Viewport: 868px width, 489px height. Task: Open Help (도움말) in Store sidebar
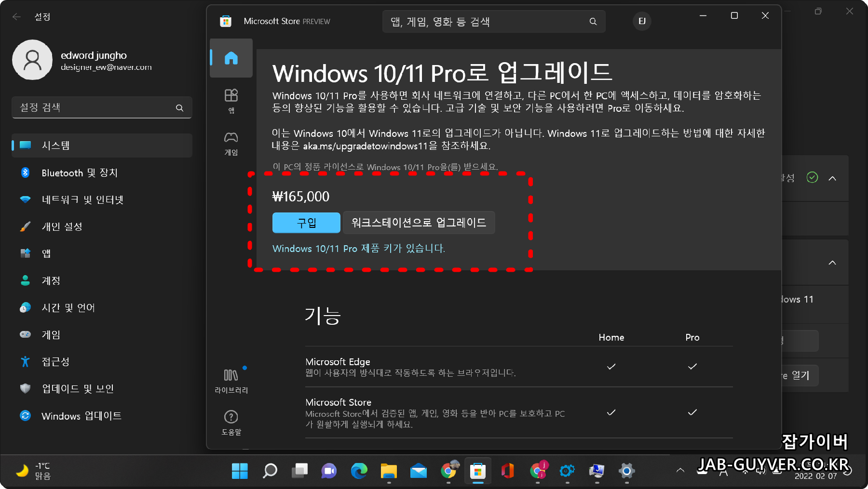point(231,423)
